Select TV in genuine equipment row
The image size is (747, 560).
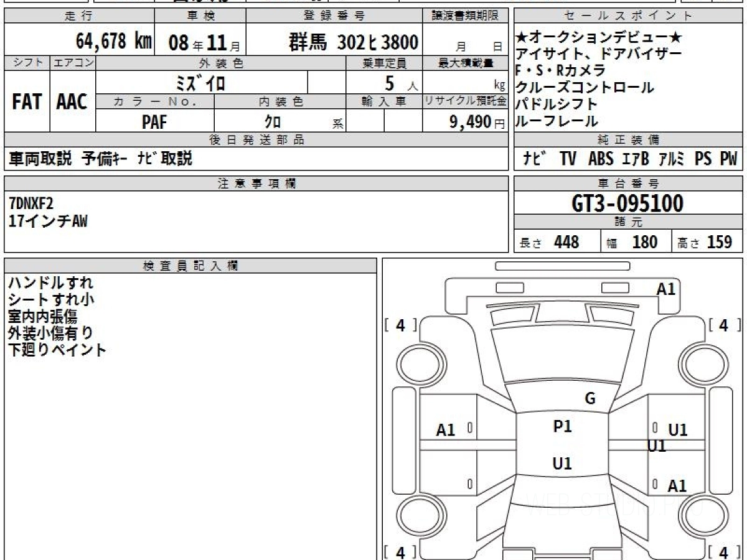[x=567, y=159]
